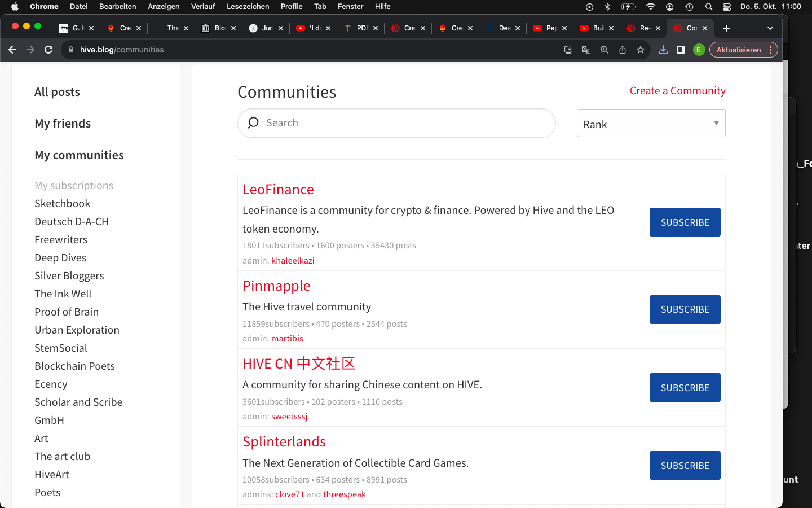
Task: Open Blockchain Poets subscription
Action: tap(74, 366)
